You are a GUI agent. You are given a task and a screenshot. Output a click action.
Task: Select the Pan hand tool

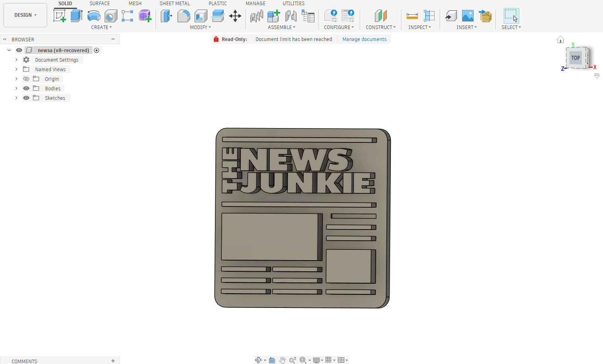tap(282, 360)
